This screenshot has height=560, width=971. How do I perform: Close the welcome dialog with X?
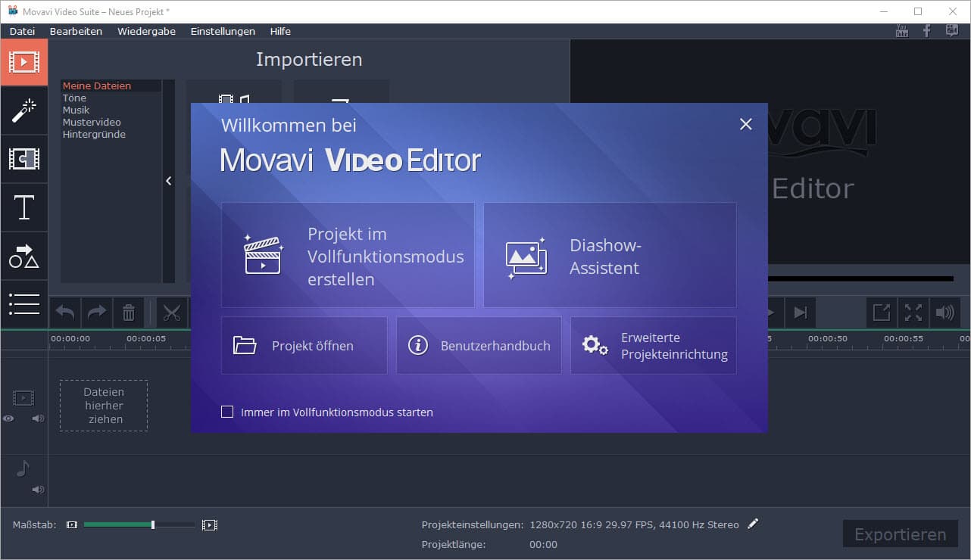(x=746, y=124)
